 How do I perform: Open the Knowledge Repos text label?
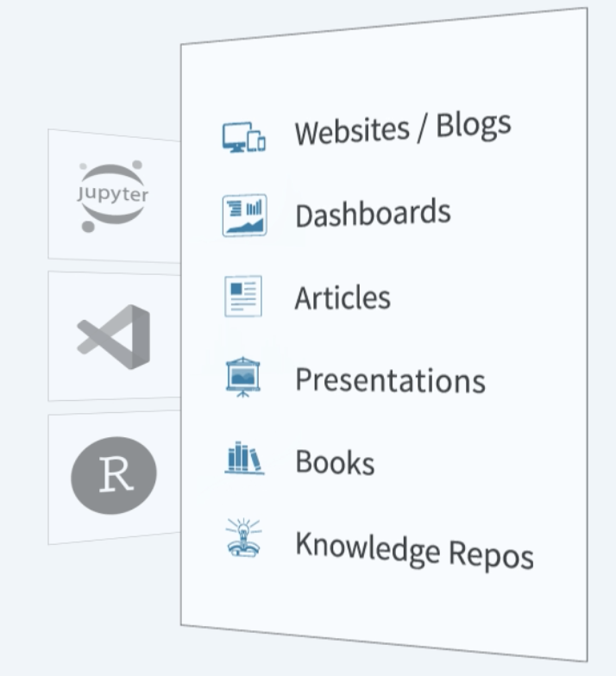coord(414,549)
